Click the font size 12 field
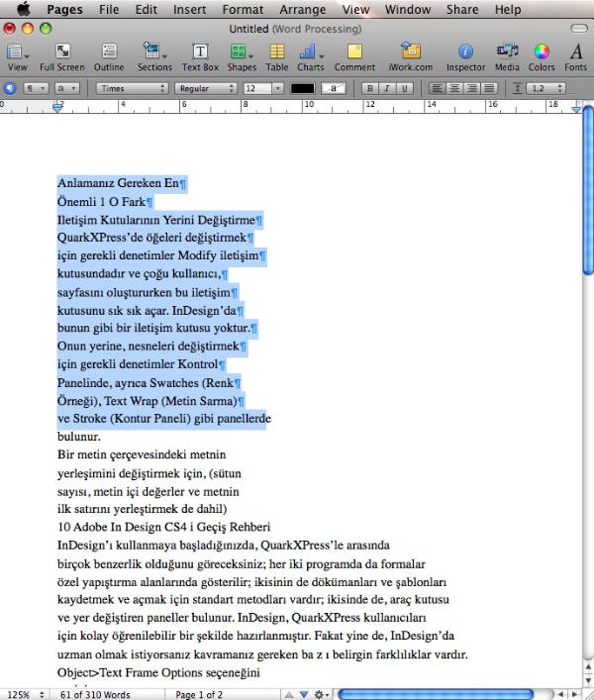The width and height of the screenshot is (594, 700). pyautogui.click(x=257, y=88)
